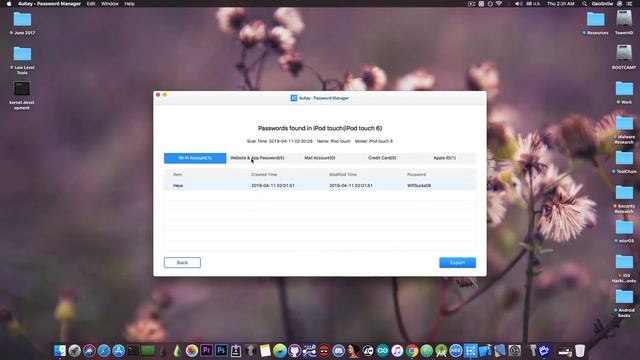The width and height of the screenshot is (640, 360).
Task: Open the BOOTCAMP drive icon
Action: (624, 54)
